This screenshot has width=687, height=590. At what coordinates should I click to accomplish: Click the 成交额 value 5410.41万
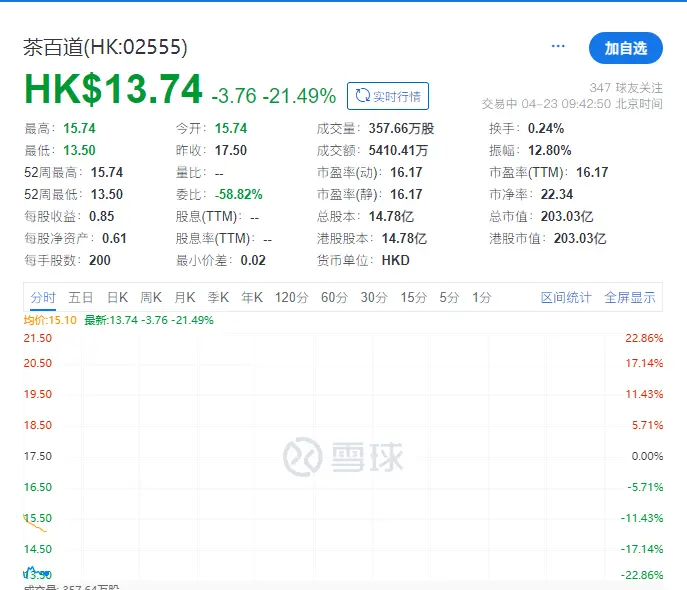tap(398, 150)
